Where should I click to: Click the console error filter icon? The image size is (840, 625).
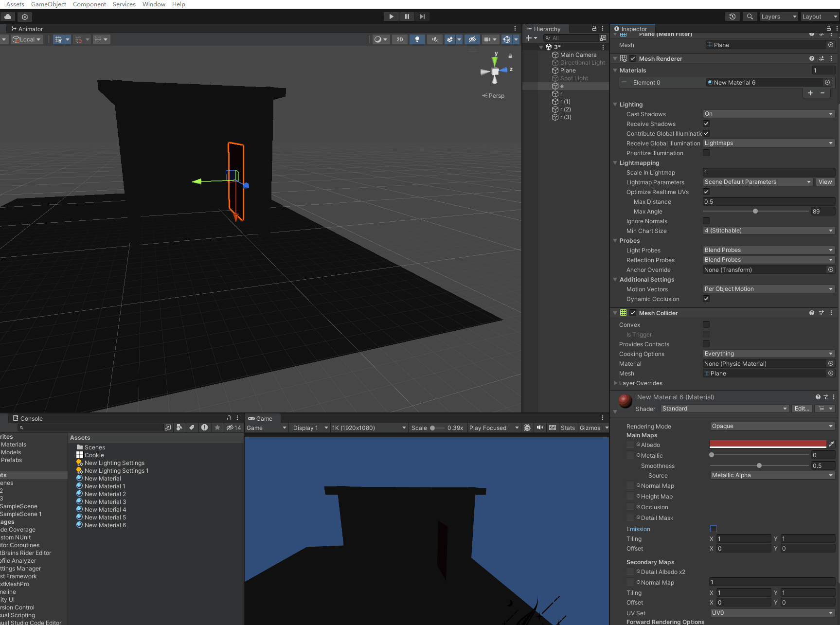[204, 428]
